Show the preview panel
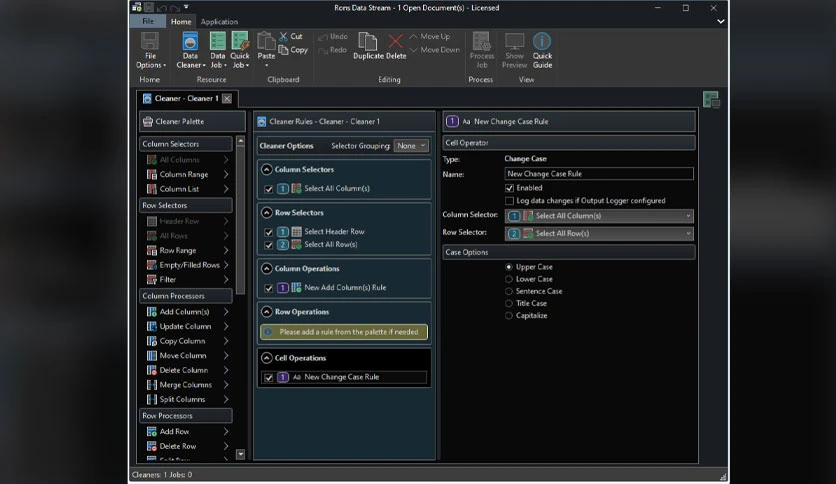This screenshot has height=484, width=836. click(515, 51)
